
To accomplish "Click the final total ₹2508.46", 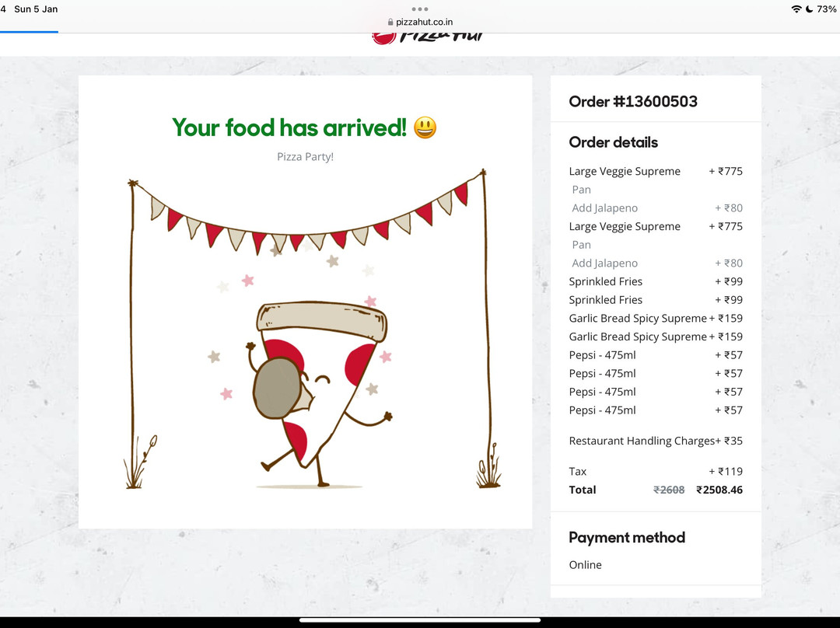I will [x=719, y=490].
